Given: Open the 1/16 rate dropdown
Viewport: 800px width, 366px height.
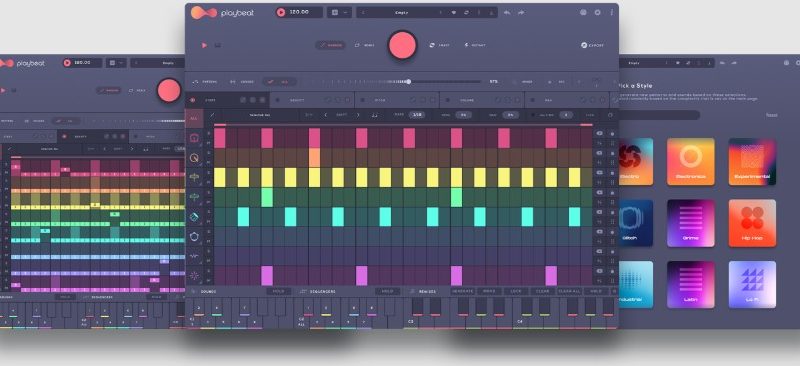Looking at the screenshot, I should click(x=417, y=115).
